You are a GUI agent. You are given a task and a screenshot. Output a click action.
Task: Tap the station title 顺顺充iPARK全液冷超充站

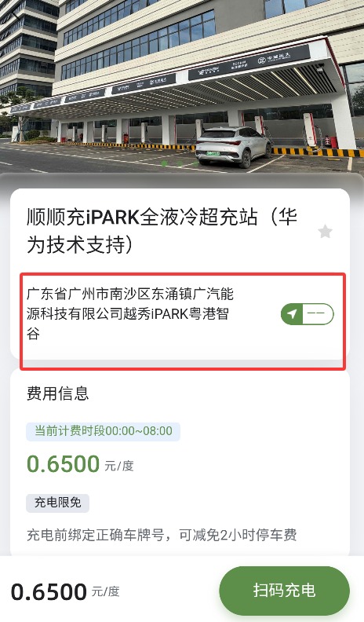click(142, 218)
